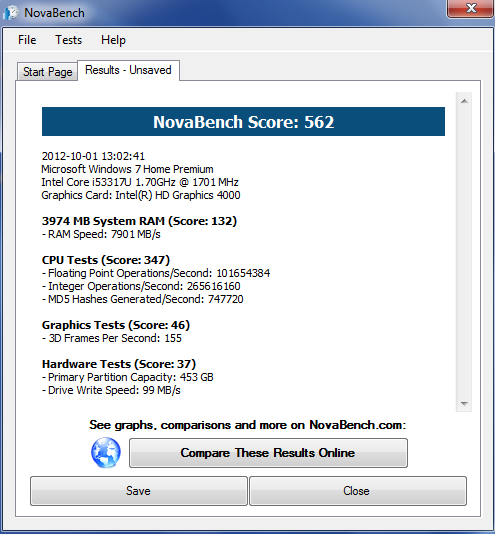The image size is (495, 534).
Task: Click the Hardware Tests score heading
Action: pos(119,364)
